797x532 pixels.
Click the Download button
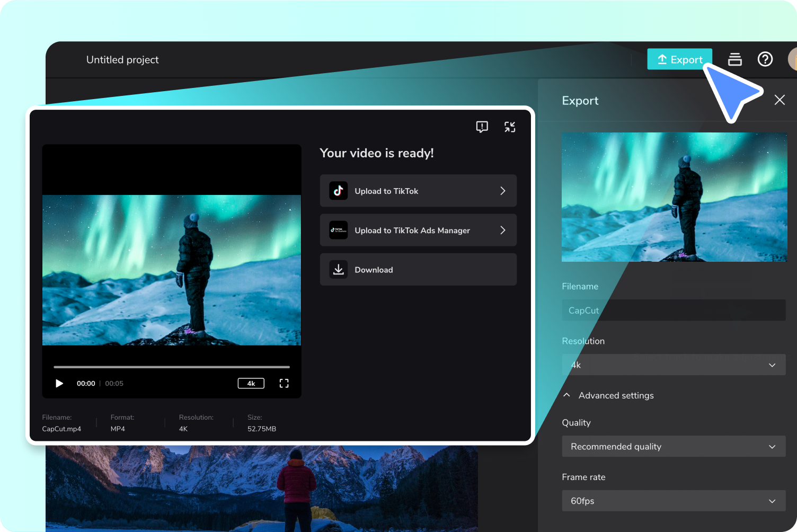[418, 269]
